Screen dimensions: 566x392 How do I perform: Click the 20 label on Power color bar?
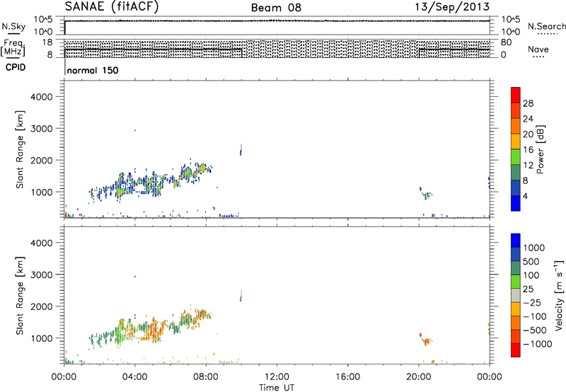point(528,134)
